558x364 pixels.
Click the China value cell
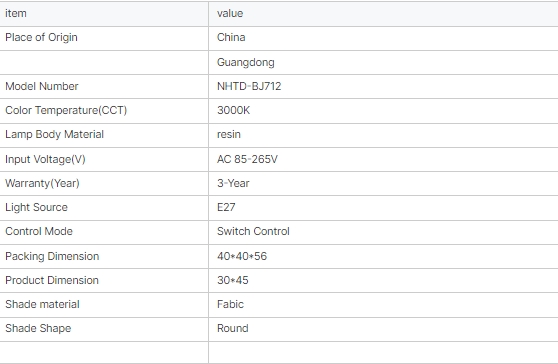coord(383,38)
